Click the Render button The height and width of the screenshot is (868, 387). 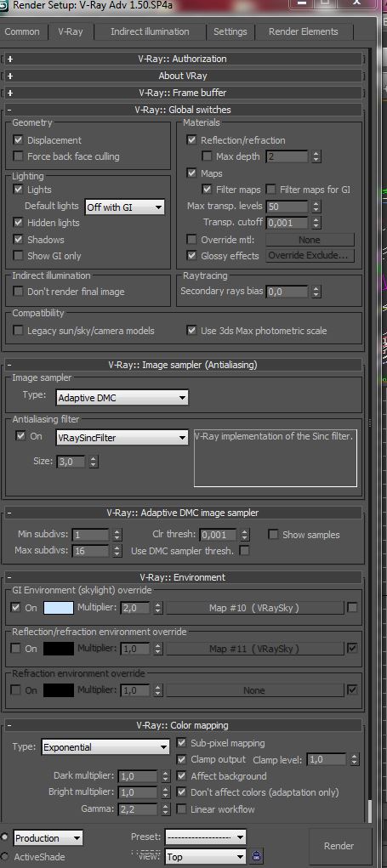tap(339, 846)
